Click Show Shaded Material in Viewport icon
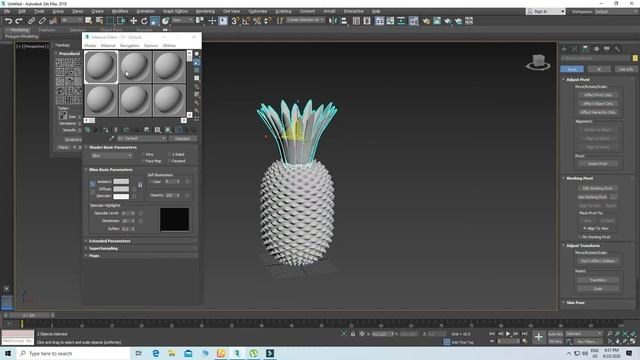 point(168,130)
